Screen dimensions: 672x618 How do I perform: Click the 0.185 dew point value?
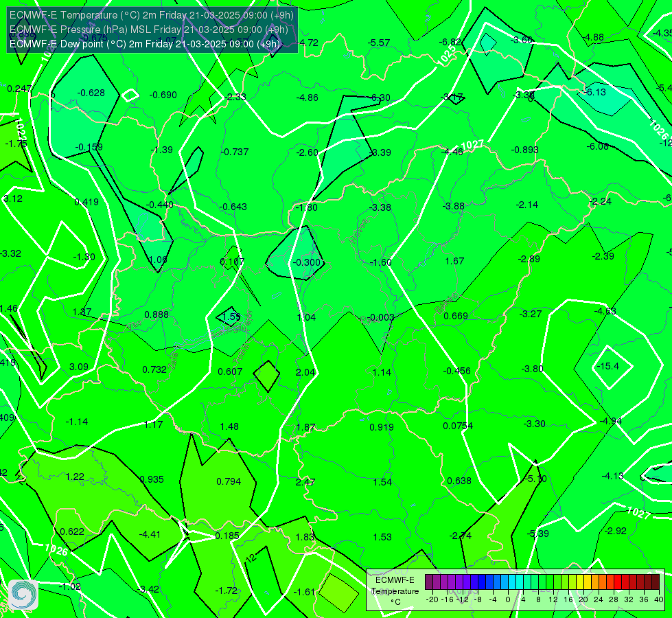[227, 536]
